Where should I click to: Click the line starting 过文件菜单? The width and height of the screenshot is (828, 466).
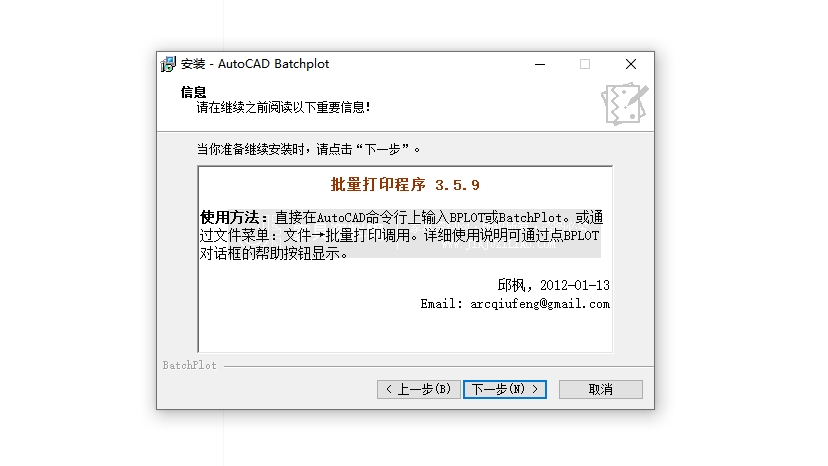[x=399, y=236]
